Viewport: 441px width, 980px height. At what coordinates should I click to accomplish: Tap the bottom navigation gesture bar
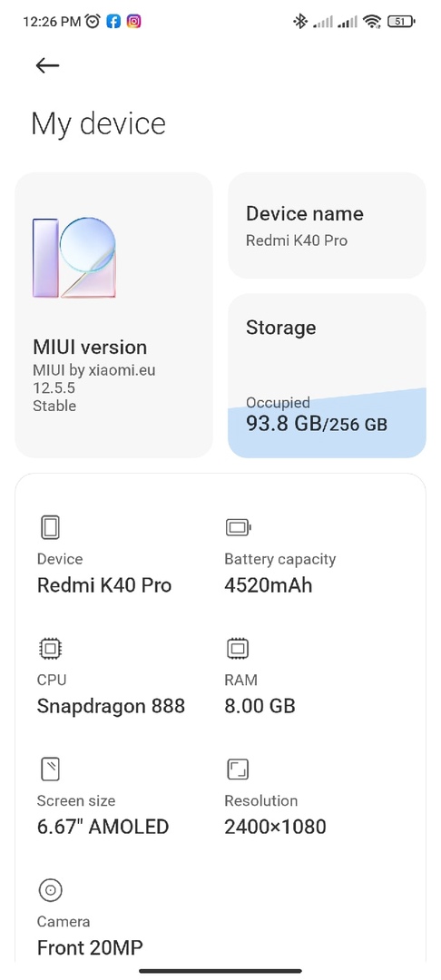[x=220, y=971]
